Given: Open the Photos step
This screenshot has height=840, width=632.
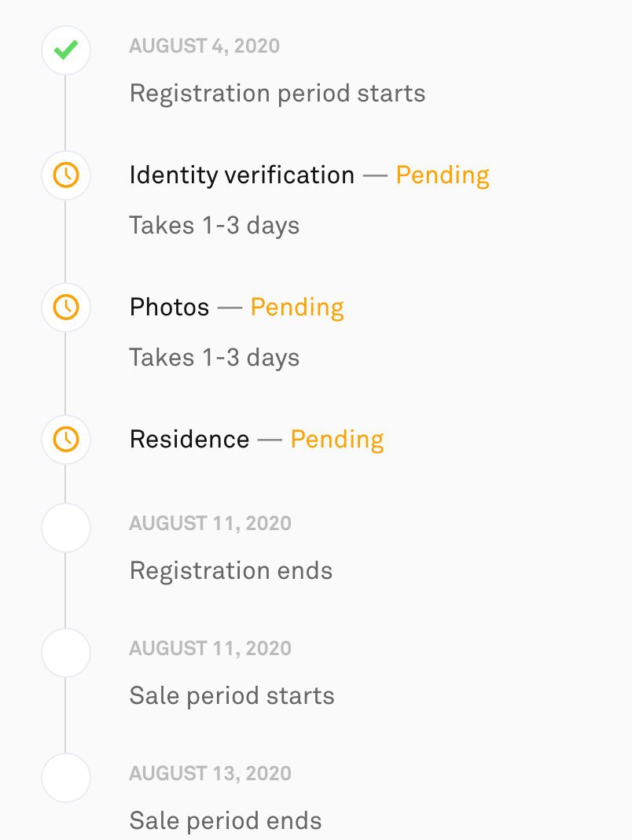Looking at the screenshot, I should point(169,308).
